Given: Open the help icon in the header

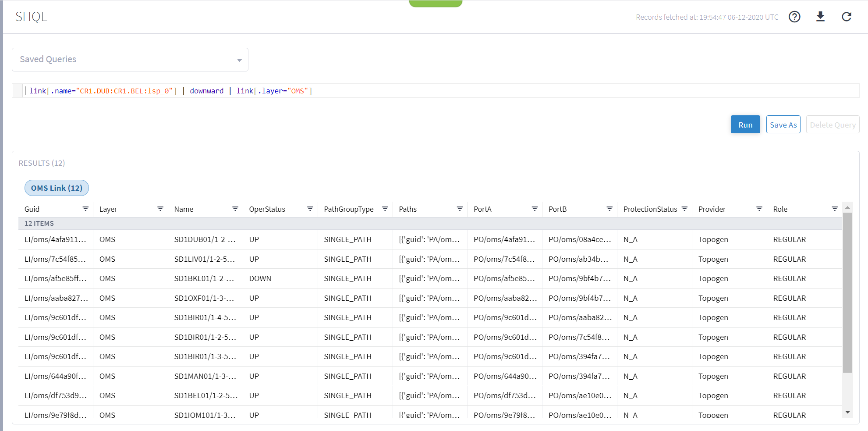Looking at the screenshot, I should tap(794, 17).
